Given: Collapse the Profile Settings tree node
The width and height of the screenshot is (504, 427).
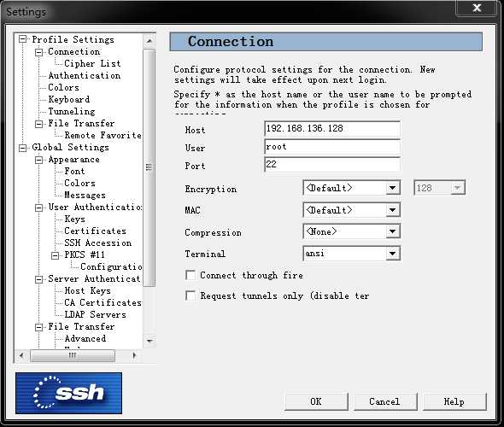Looking at the screenshot, I should pos(22,39).
